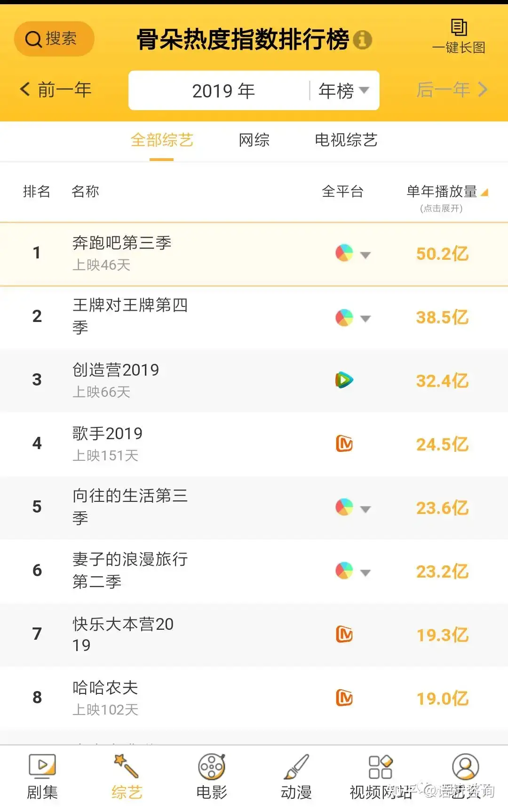Switch to the 电视综艺 tab
This screenshot has width=508, height=812.
pos(346,140)
